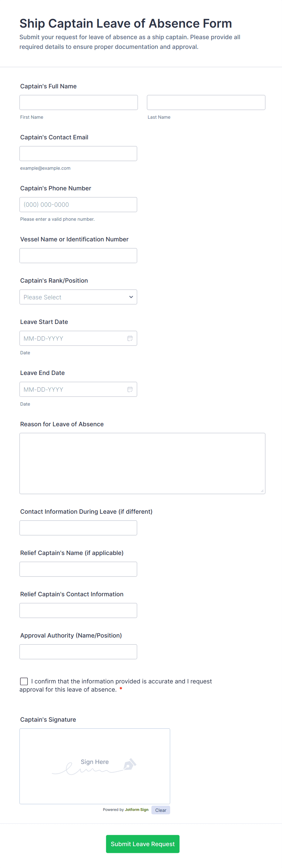This screenshot has height=868, width=282.
Task: Click the dropdown chevron for Captain's Rank/Position
Action: 131,297
